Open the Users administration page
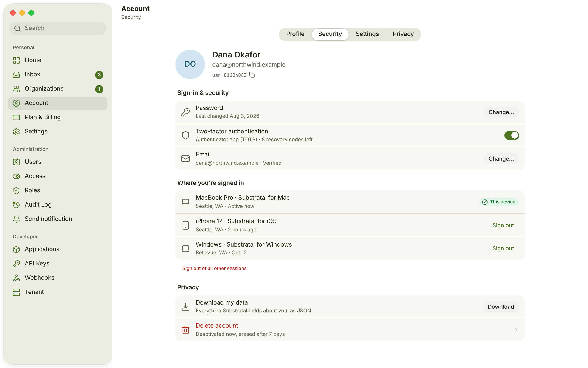 (x=58, y=162)
